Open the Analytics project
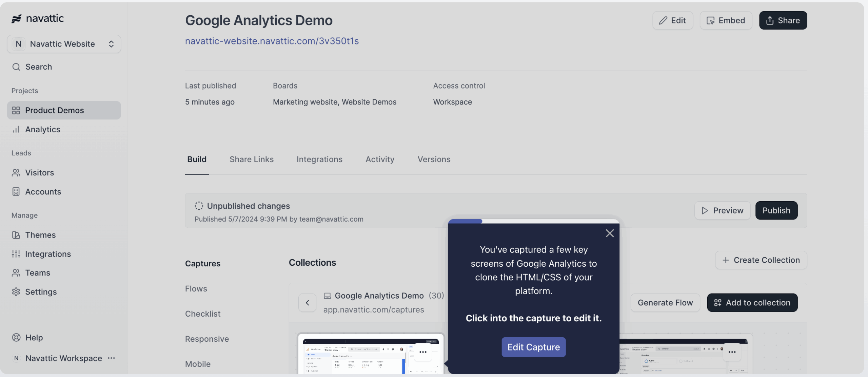Viewport: 868px width, 377px height. tap(43, 129)
